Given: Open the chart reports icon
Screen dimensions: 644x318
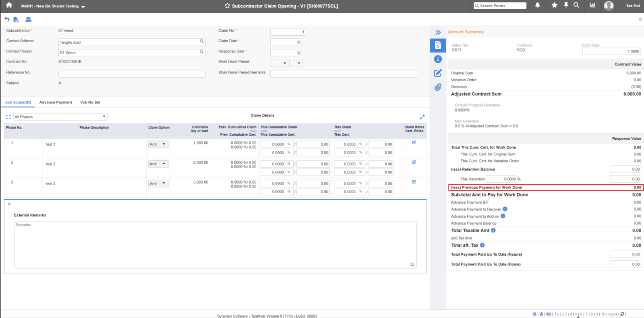Looking at the screenshot, I should pyautogui.click(x=592, y=5).
